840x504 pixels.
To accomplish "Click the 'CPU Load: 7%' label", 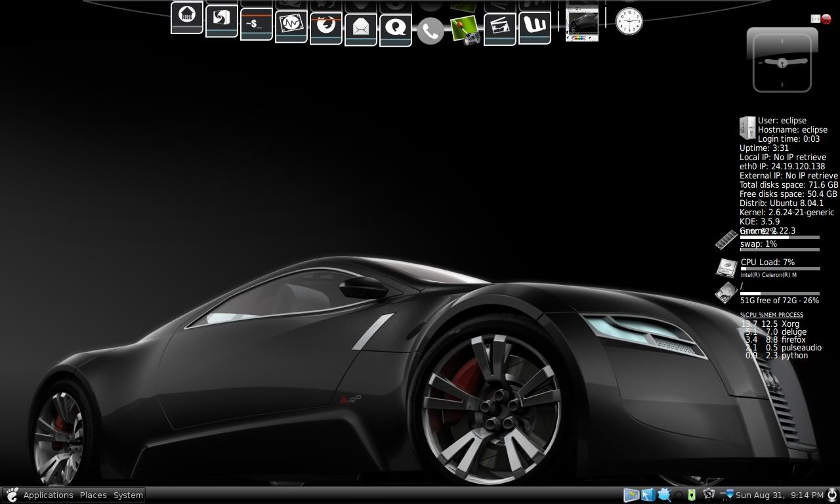I will click(x=768, y=262).
